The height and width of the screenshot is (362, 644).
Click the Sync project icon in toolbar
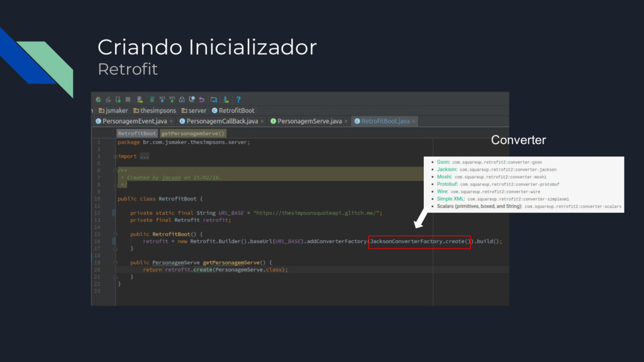tap(152, 100)
